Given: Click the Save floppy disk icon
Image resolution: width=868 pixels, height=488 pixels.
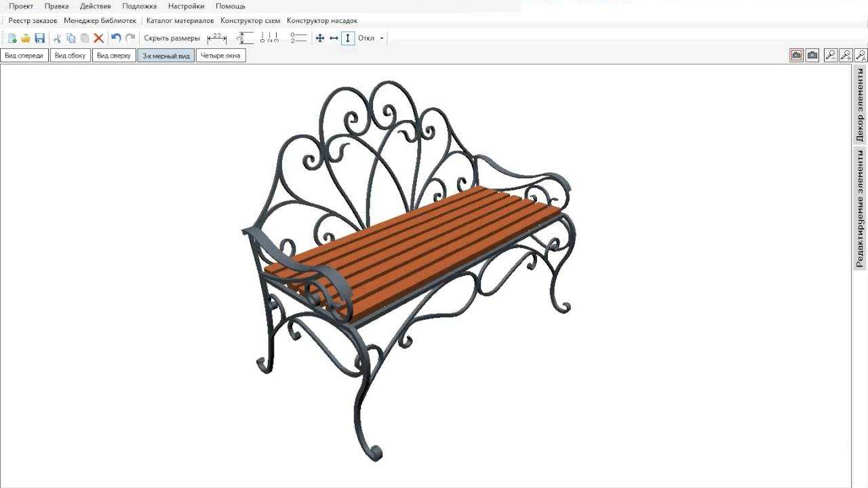Looking at the screenshot, I should click(40, 39).
